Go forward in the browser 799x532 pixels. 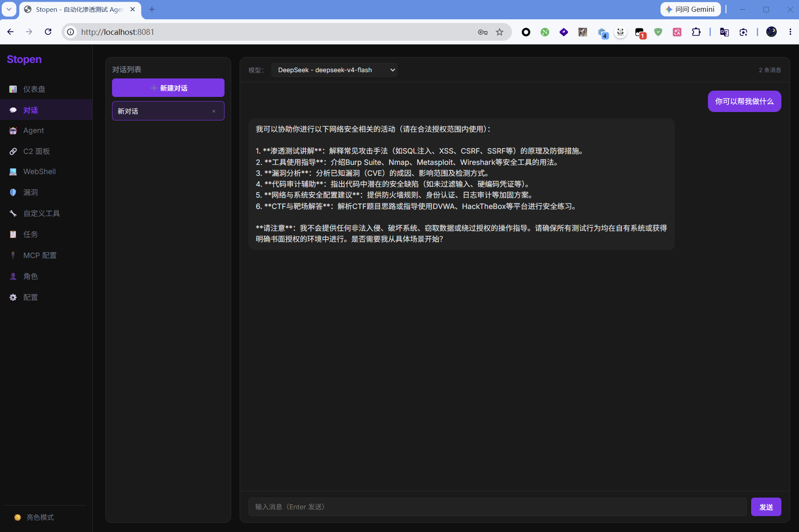[x=29, y=32]
